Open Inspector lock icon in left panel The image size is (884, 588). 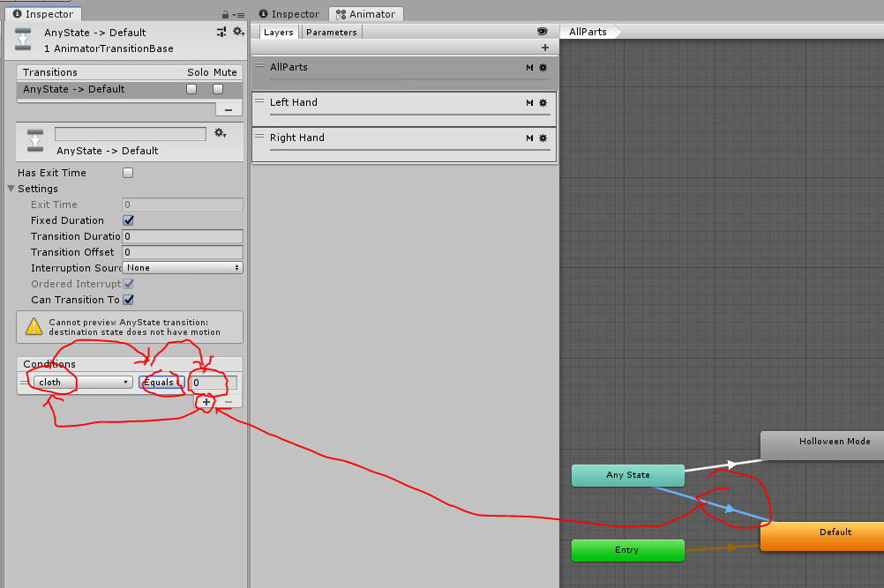tap(226, 15)
